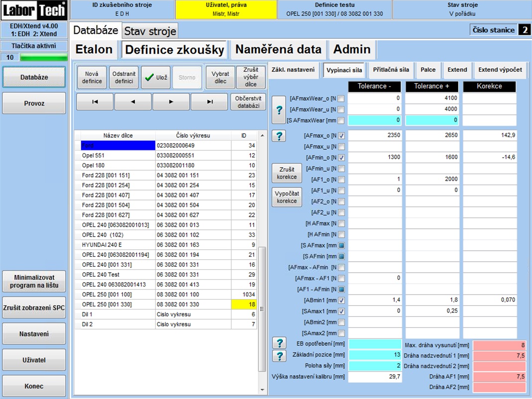The width and height of the screenshot is (532, 399).
Task: Open the Provoz sidebar button
Action: coord(34,103)
